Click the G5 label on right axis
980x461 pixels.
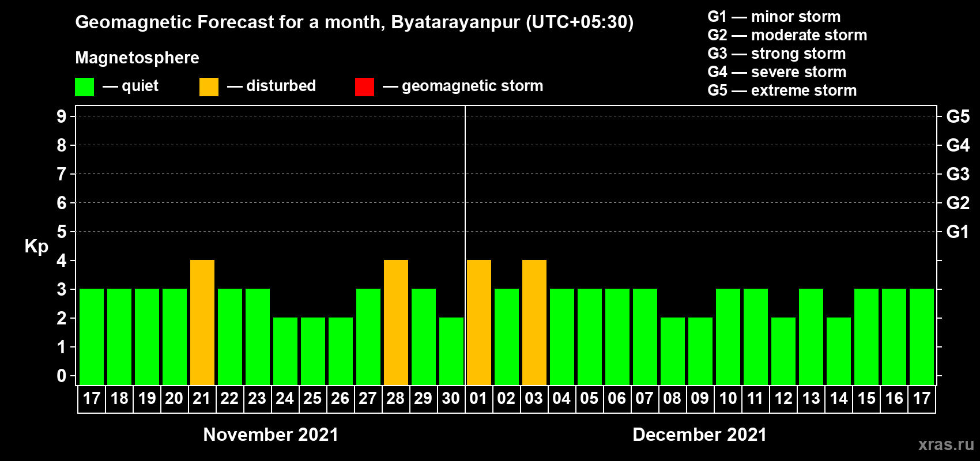point(958,116)
